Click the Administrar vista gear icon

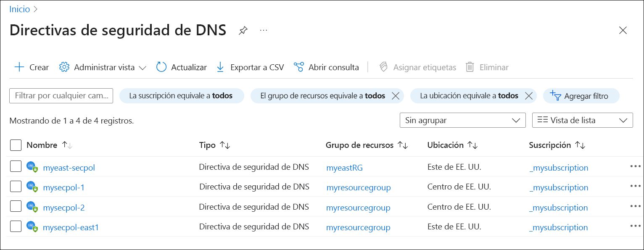coord(64,67)
